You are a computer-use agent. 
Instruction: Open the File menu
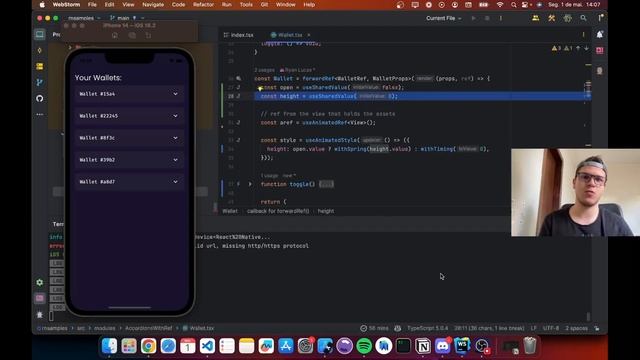92,4
